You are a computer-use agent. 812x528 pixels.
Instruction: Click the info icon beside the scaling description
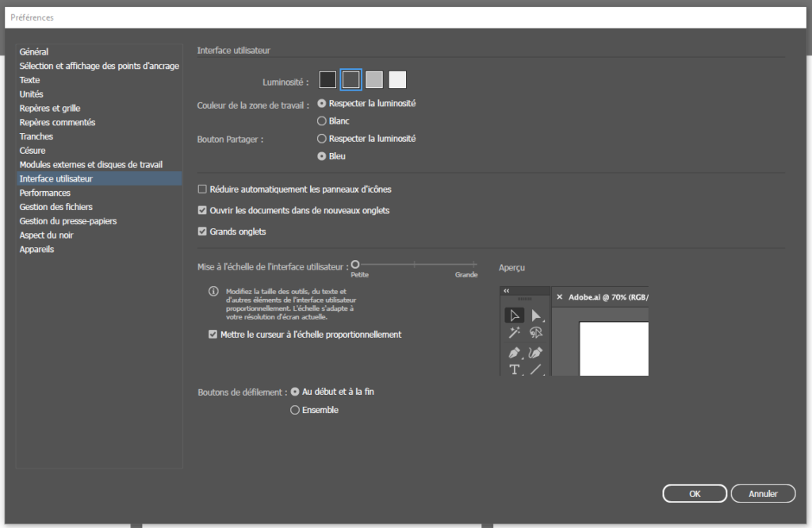(213, 292)
